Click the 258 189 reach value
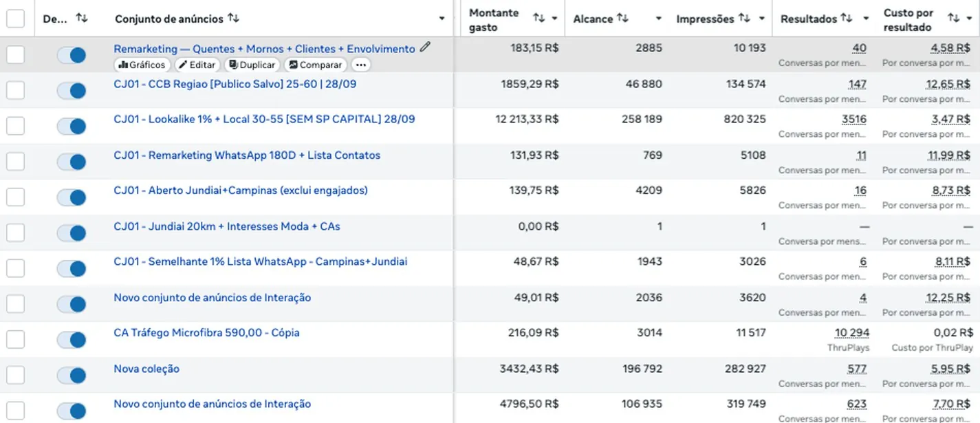The image size is (980, 423). [x=642, y=119]
